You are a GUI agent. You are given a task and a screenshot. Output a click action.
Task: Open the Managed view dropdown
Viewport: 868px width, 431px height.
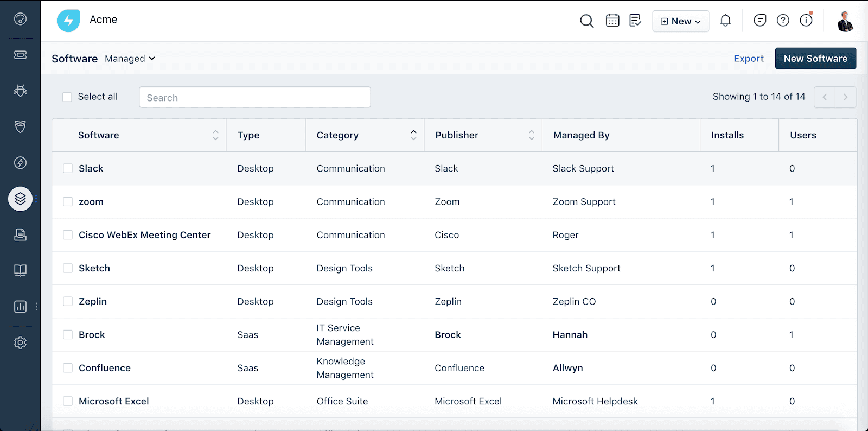coord(130,59)
